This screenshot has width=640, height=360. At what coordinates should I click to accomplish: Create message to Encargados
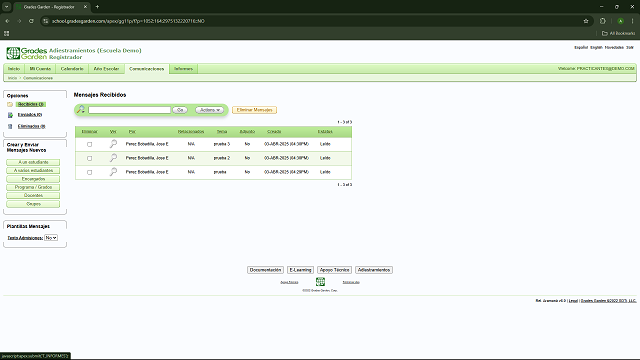(33, 179)
